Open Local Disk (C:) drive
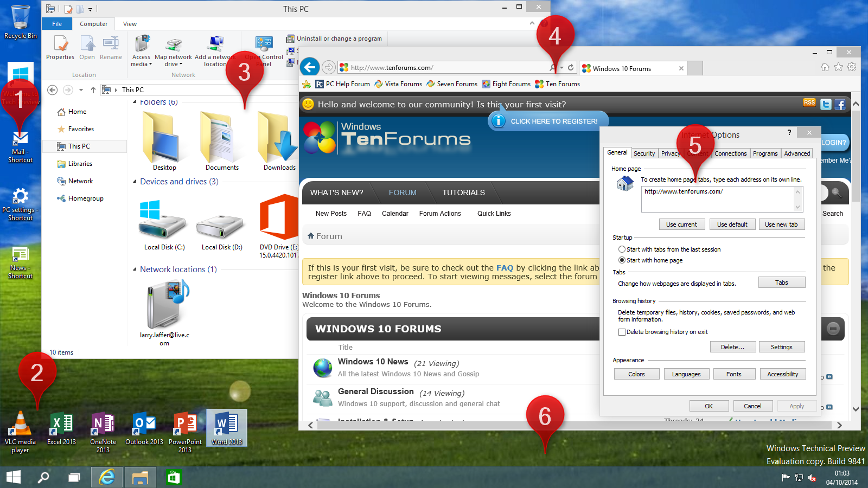This screenshot has height=488, width=868. coord(164,225)
